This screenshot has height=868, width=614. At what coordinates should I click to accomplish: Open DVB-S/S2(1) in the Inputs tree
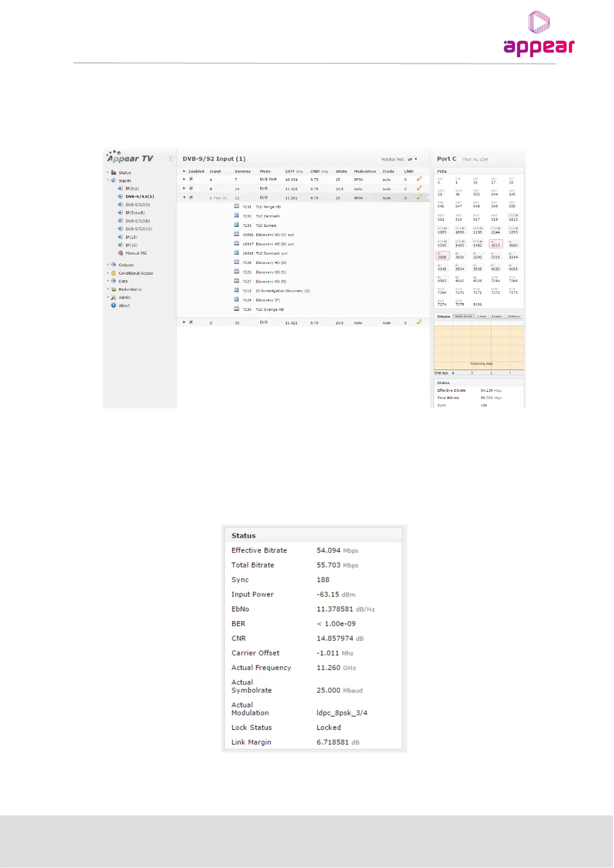140,196
